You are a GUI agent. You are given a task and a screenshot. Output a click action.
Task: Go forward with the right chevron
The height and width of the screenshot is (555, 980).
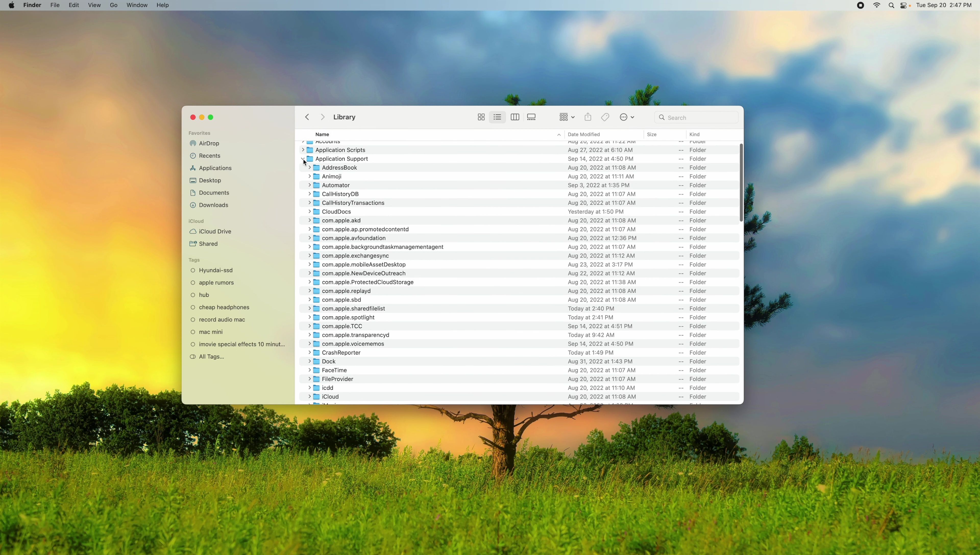(323, 117)
